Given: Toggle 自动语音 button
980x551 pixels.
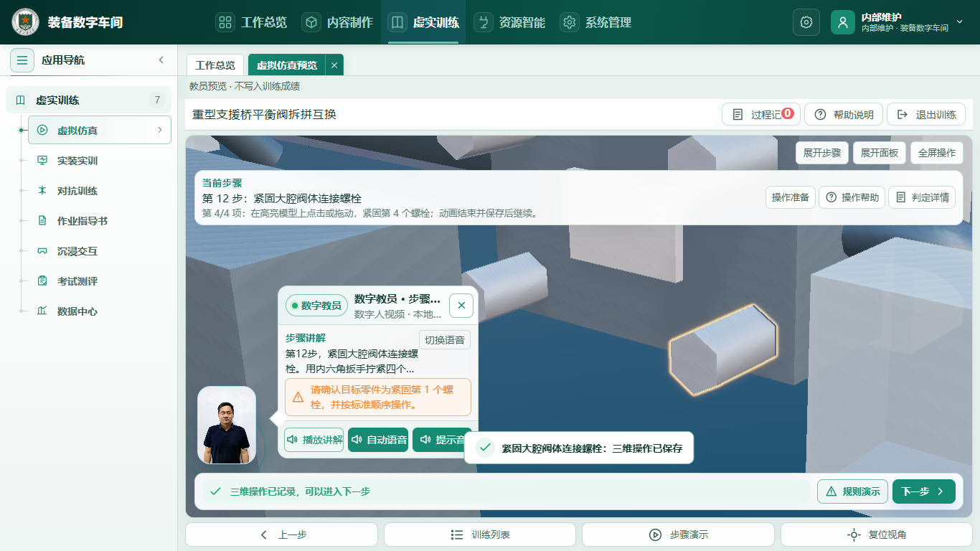Looking at the screenshot, I should tap(378, 440).
